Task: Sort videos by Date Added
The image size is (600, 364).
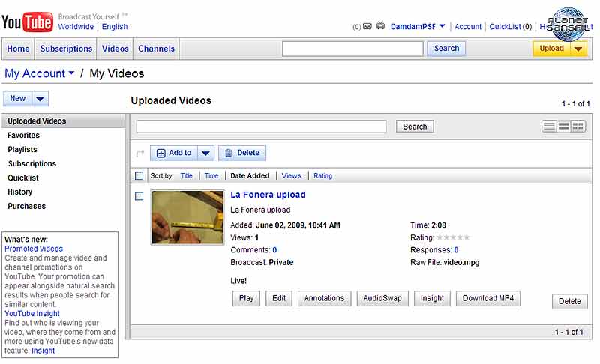Action: 250,176
